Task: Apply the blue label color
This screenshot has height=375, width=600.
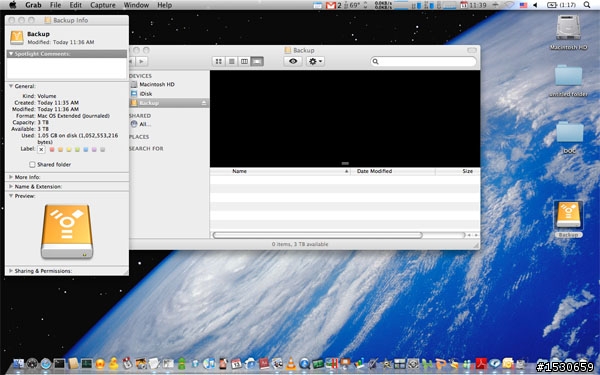Action: click(x=86, y=149)
